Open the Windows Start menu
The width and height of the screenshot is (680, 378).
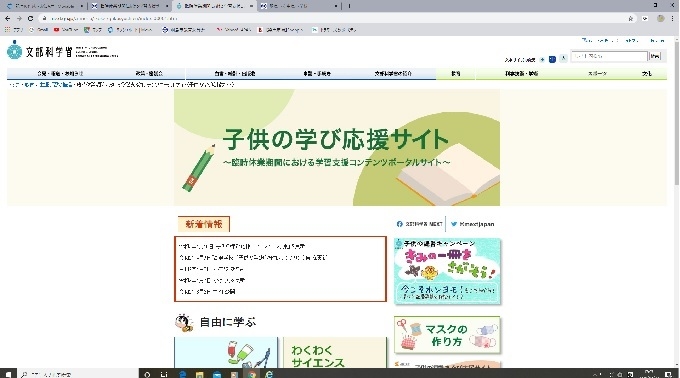(x=8, y=374)
